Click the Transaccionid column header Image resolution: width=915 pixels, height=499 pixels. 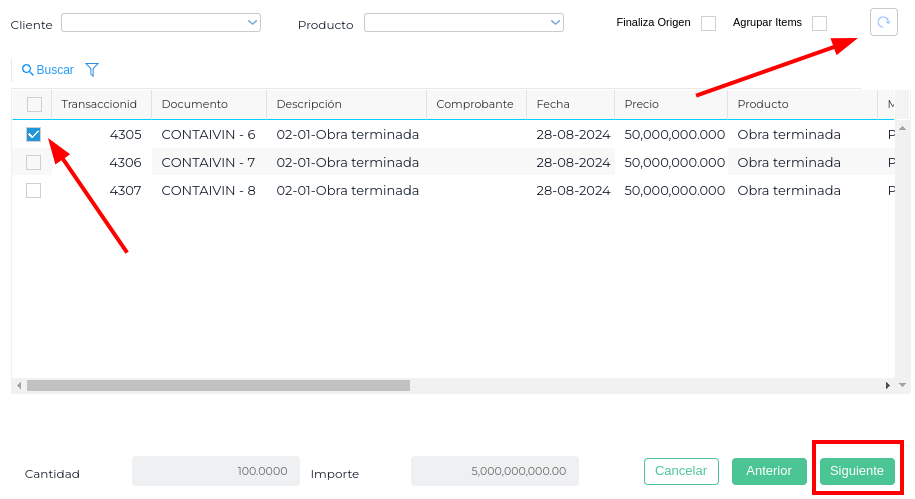(98, 104)
